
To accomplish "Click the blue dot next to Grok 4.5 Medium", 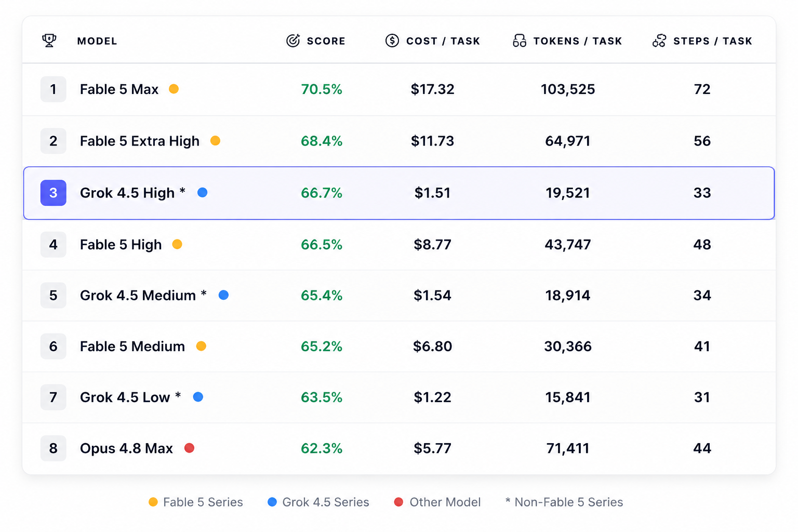I will (224, 295).
